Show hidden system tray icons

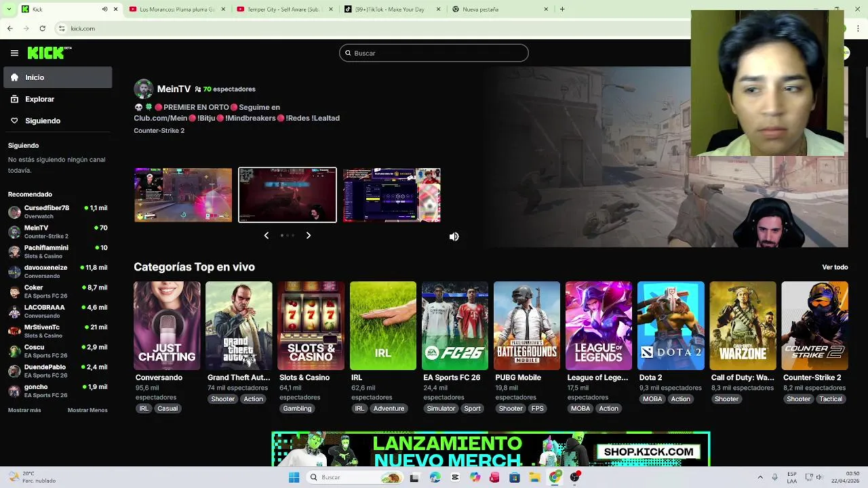[760, 477]
